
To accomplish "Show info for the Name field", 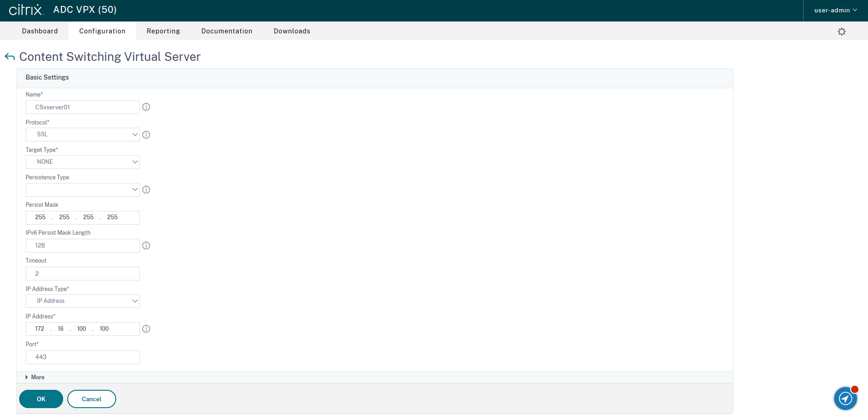I will tap(146, 107).
